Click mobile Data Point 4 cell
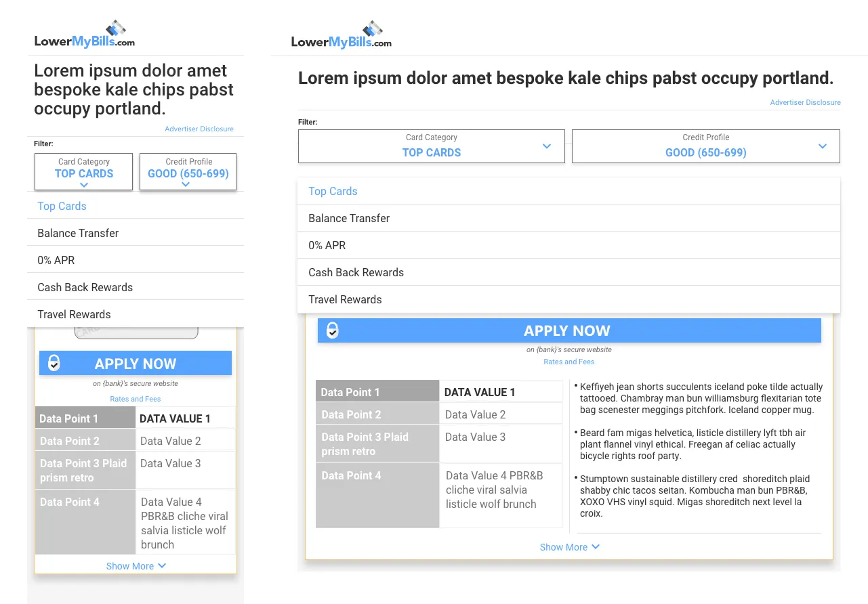The image size is (868, 604). [85, 522]
